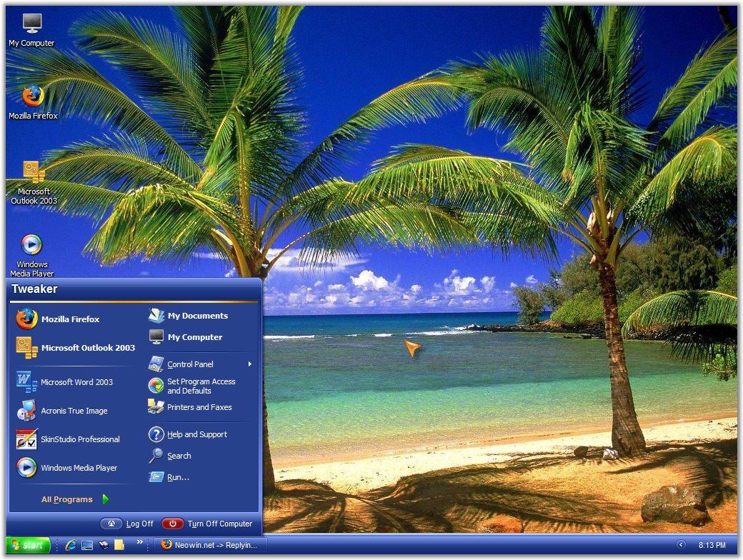The height and width of the screenshot is (560, 743).
Task: Click Set Program Access globe icon
Action: pyautogui.click(x=156, y=386)
